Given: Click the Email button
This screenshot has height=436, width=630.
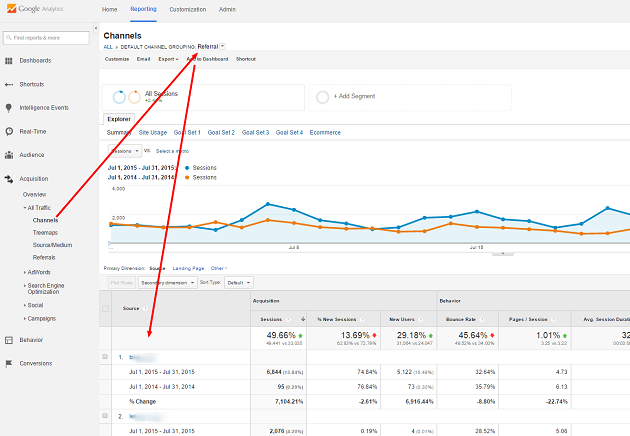Looking at the screenshot, I should [x=143, y=59].
